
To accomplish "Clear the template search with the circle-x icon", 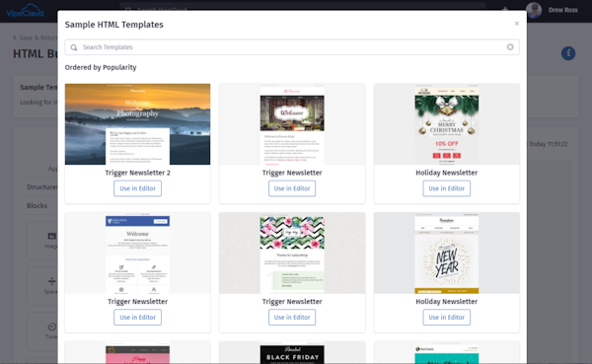I will coord(510,47).
